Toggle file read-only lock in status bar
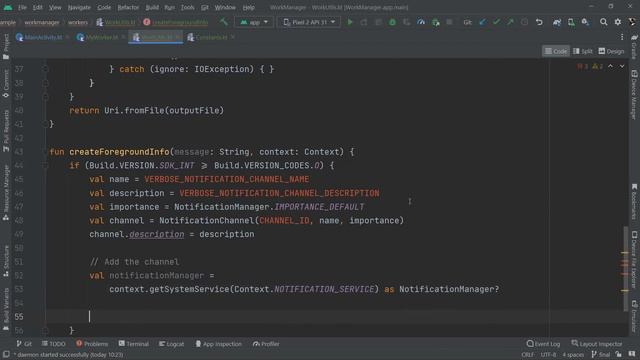Viewport: 640px width, 360px height. point(619,354)
